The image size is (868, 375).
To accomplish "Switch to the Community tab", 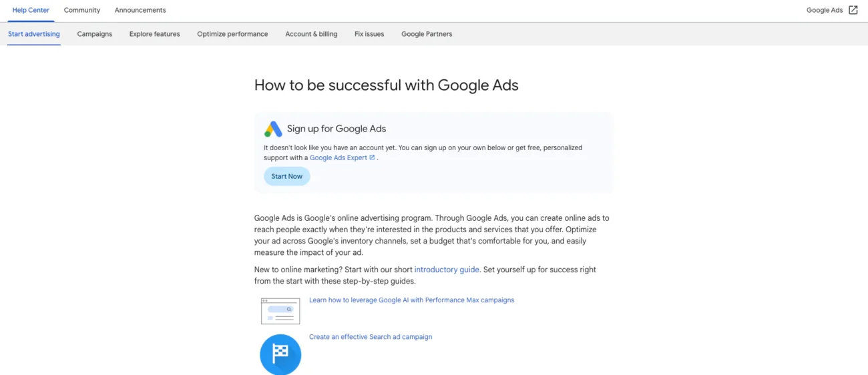I will (x=82, y=10).
